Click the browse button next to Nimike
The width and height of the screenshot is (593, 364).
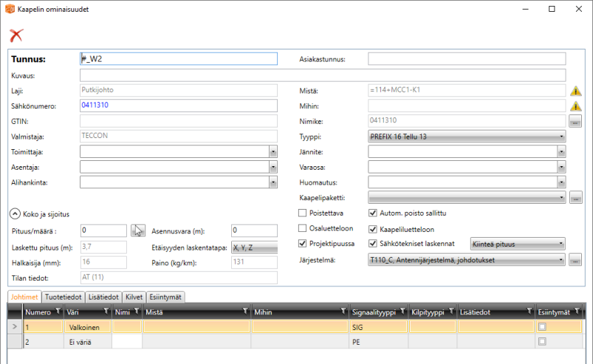(576, 121)
